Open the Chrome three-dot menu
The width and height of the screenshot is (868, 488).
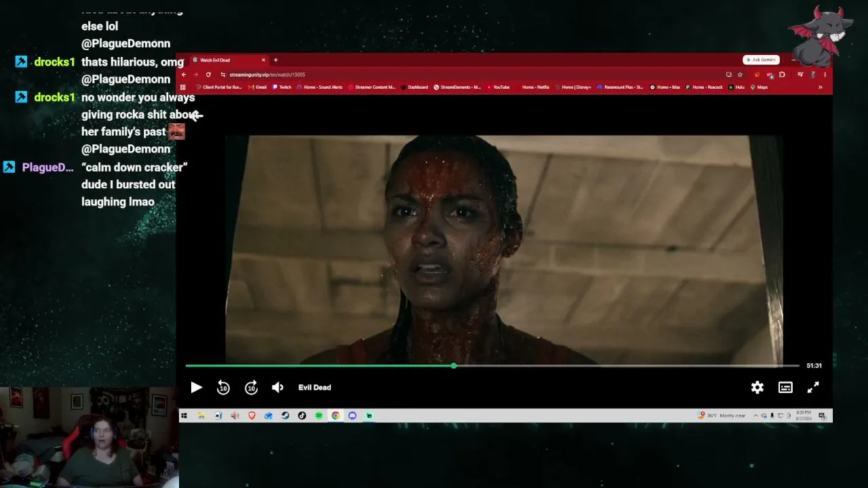click(x=825, y=75)
